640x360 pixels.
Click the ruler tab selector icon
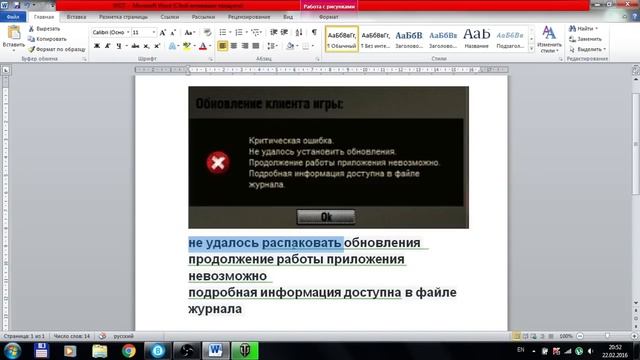pos(6,70)
